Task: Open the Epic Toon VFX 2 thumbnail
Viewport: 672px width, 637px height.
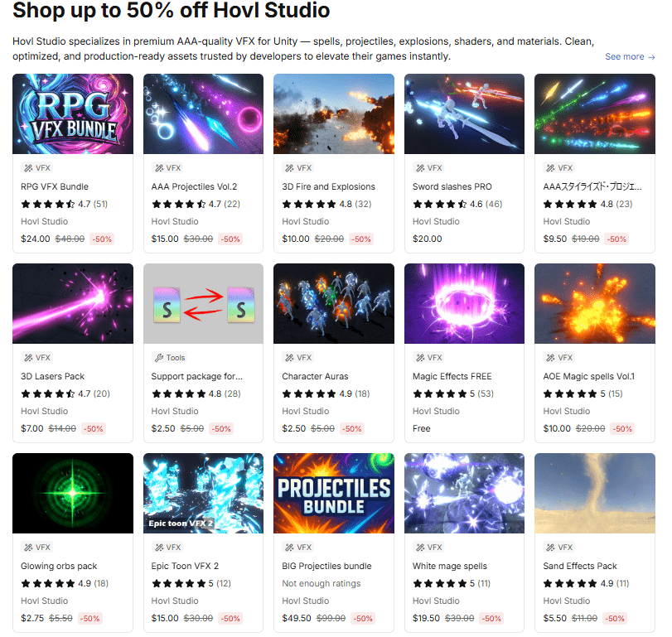Action: [x=204, y=493]
